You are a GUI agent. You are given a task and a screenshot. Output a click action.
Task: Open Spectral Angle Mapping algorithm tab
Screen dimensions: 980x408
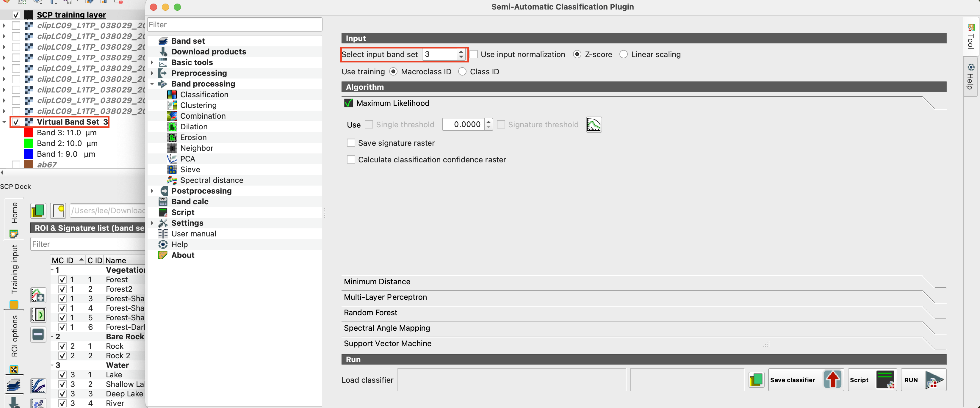point(387,328)
